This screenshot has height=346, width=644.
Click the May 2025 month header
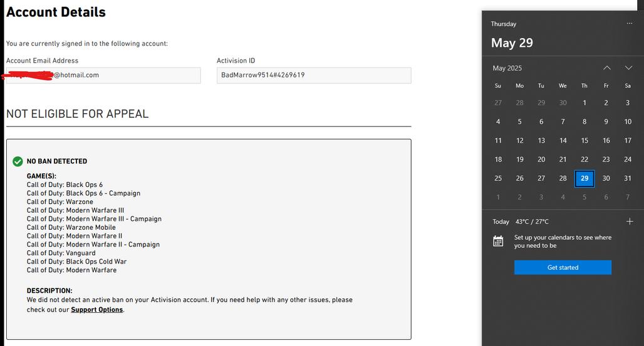pyautogui.click(x=507, y=68)
